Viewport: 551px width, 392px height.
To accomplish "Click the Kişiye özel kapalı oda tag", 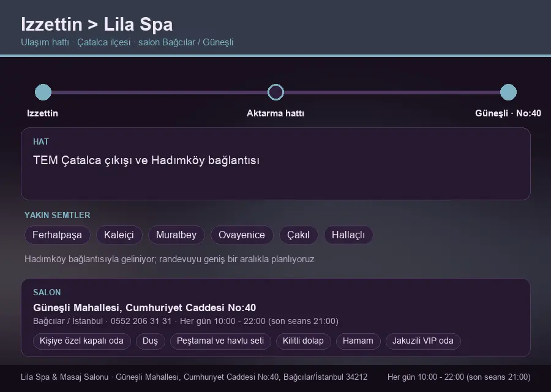I will coord(82,341).
